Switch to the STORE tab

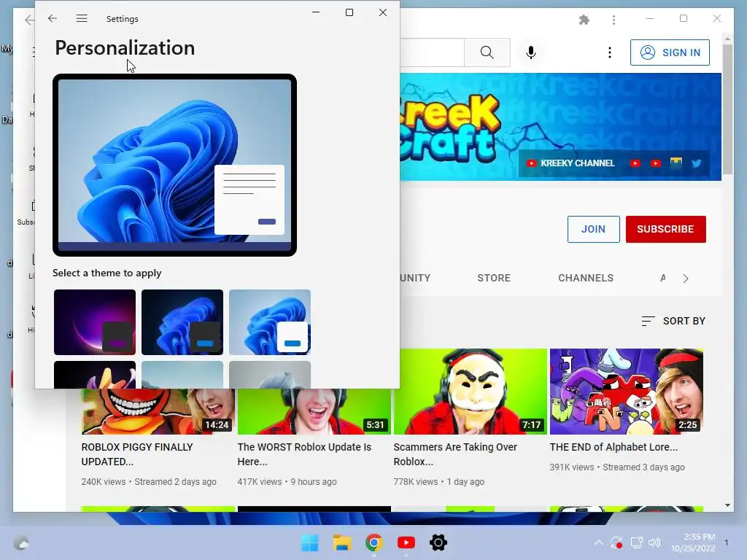click(x=494, y=278)
